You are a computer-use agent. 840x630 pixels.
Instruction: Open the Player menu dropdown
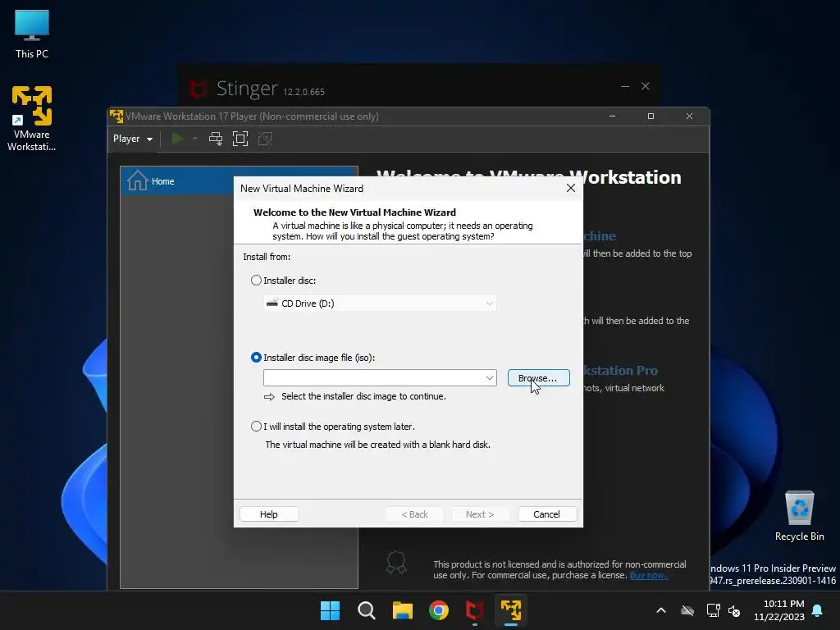[x=132, y=139]
